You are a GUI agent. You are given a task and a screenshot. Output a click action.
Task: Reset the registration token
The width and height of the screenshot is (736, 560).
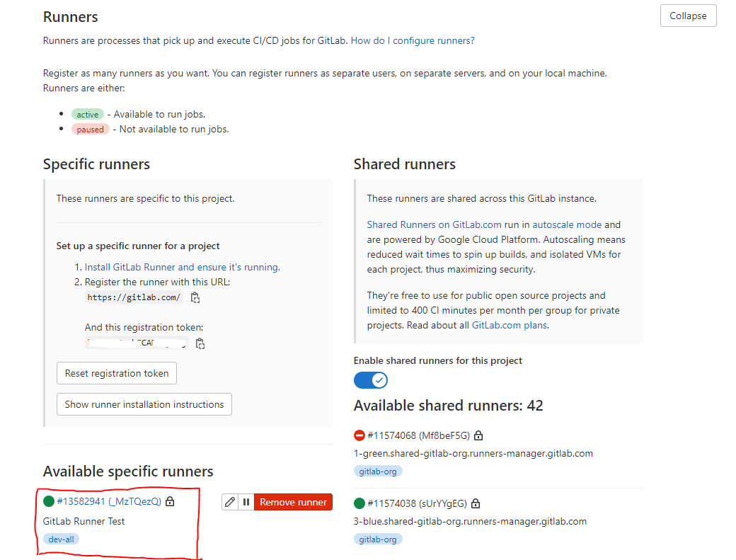(x=117, y=373)
